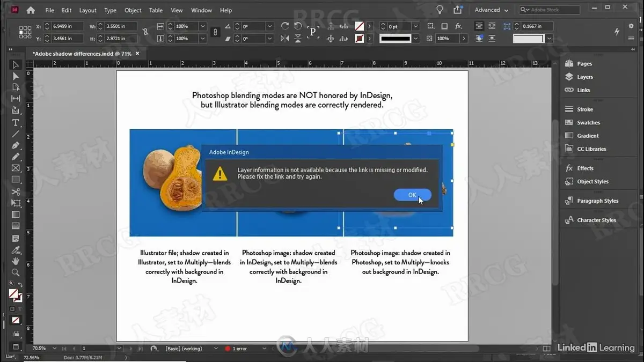Open the Advanced workspace switcher
Image resolution: width=644 pixels, height=362 pixels.
[x=491, y=10]
